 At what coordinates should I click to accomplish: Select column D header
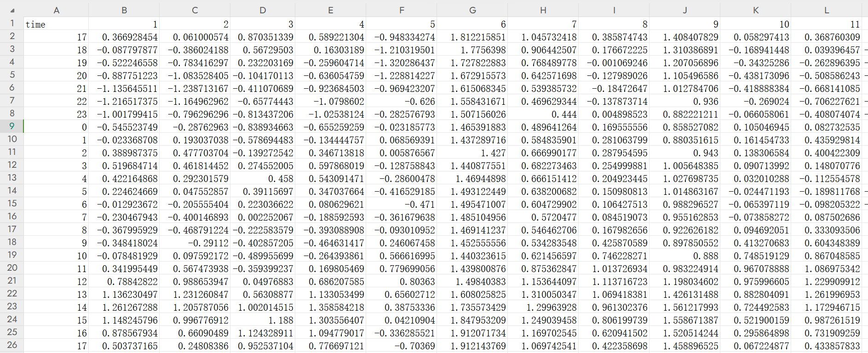[x=263, y=10]
